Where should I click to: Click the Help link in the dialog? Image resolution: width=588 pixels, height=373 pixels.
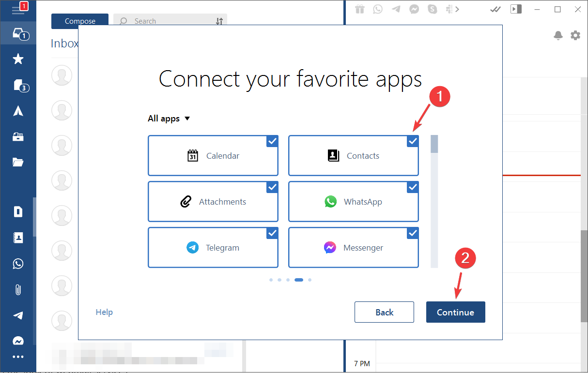(x=104, y=312)
